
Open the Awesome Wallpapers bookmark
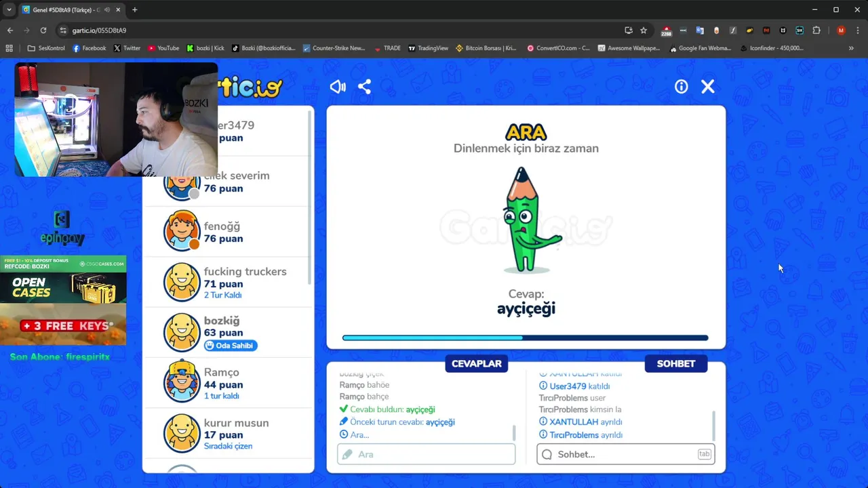629,48
